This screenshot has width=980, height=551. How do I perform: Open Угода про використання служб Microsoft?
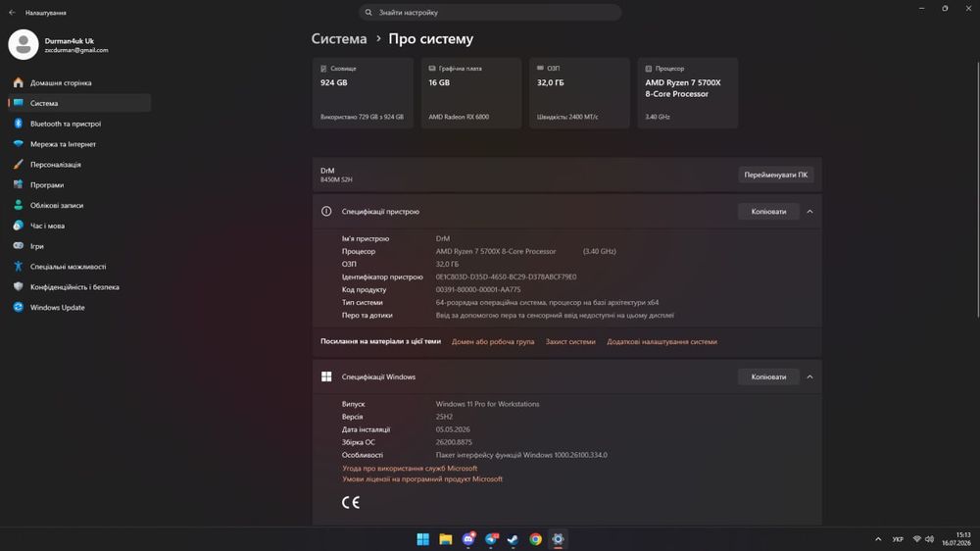410,469
